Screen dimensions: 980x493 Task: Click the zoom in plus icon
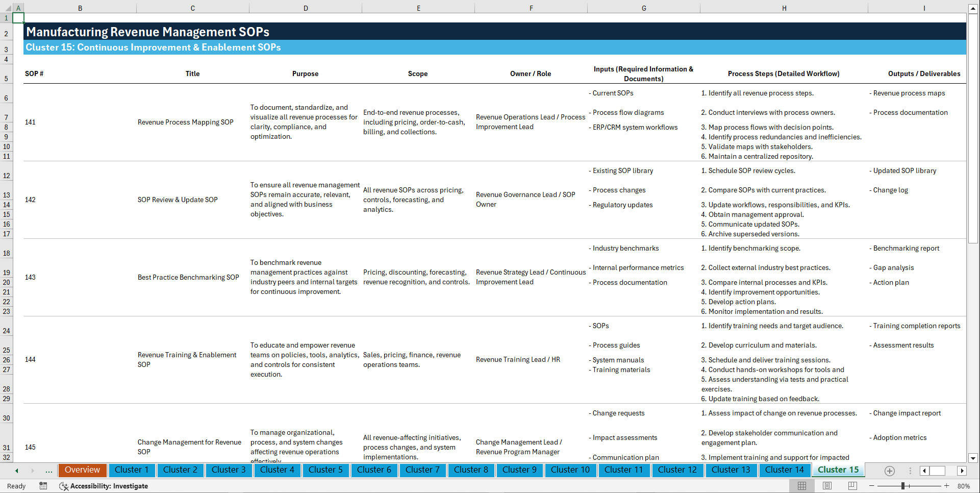click(x=947, y=486)
